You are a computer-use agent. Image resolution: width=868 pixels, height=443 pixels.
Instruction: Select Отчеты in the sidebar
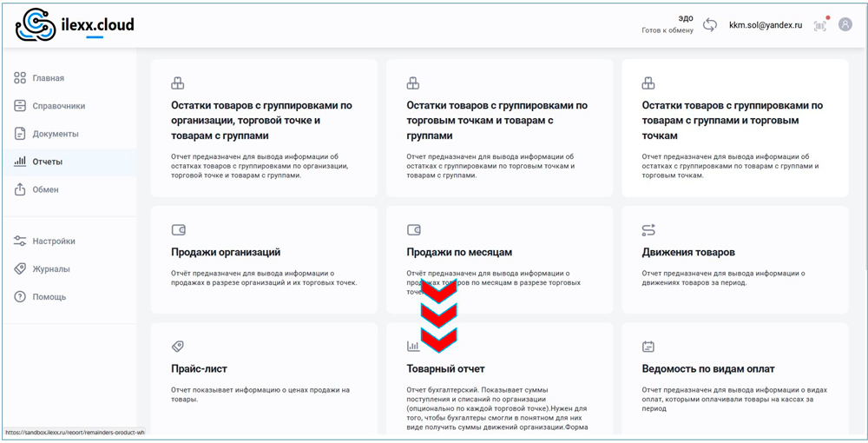click(48, 162)
